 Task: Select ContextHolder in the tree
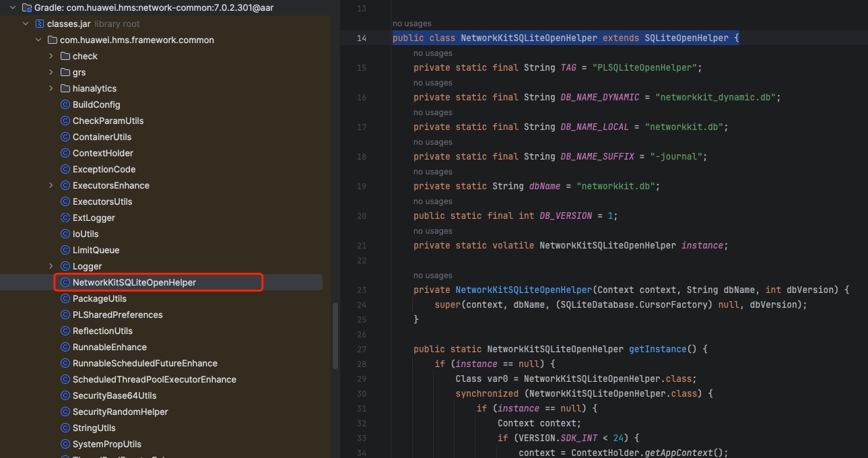click(x=103, y=153)
